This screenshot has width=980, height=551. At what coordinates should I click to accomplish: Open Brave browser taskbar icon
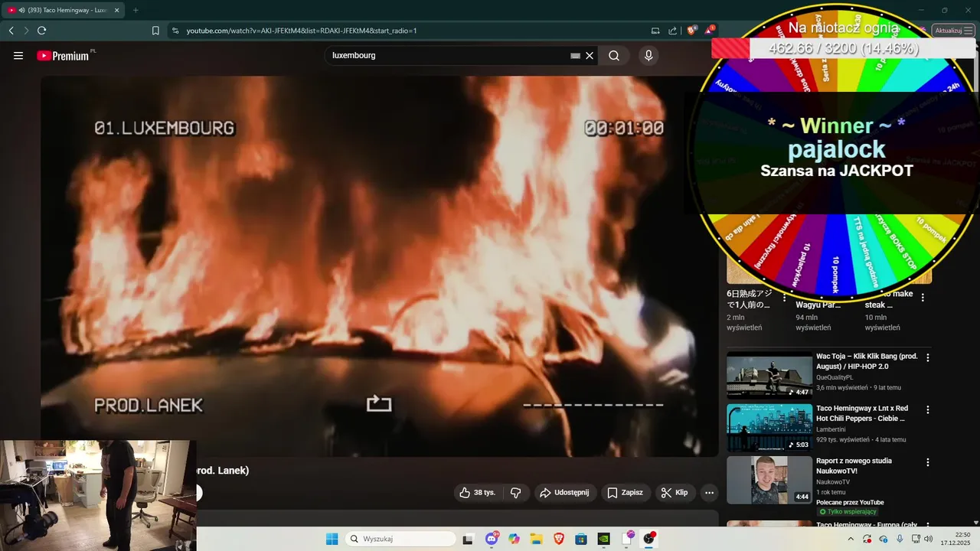pos(558,539)
